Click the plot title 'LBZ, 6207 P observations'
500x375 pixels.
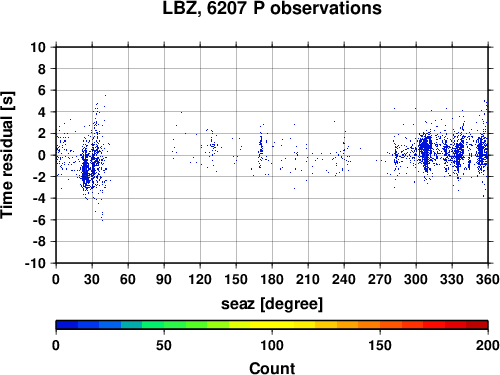[x=272, y=8]
